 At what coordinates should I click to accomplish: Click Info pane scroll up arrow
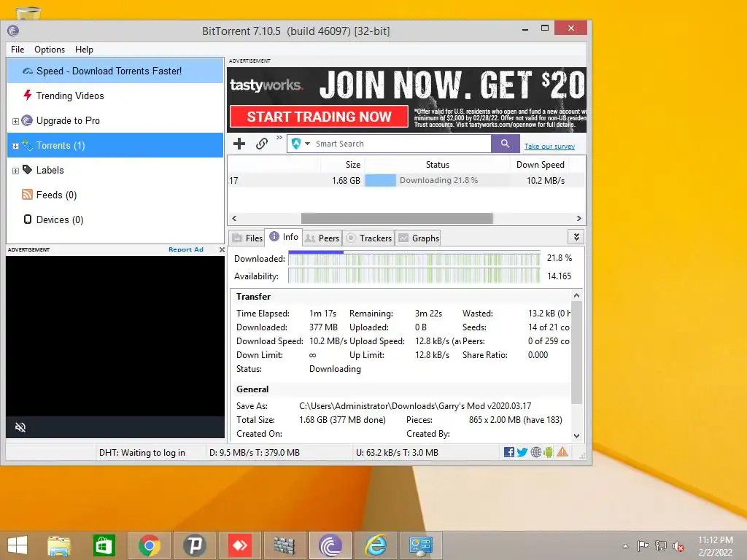(576, 296)
